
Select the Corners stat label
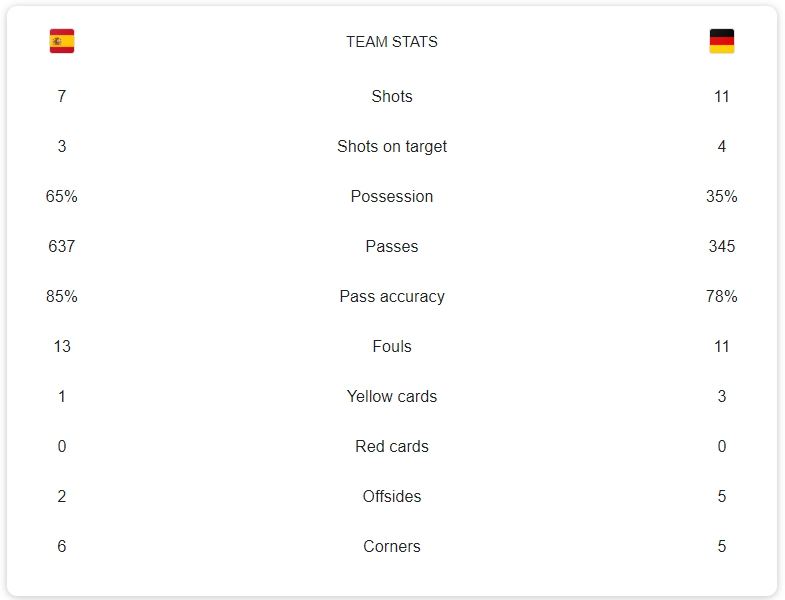tap(392, 546)
